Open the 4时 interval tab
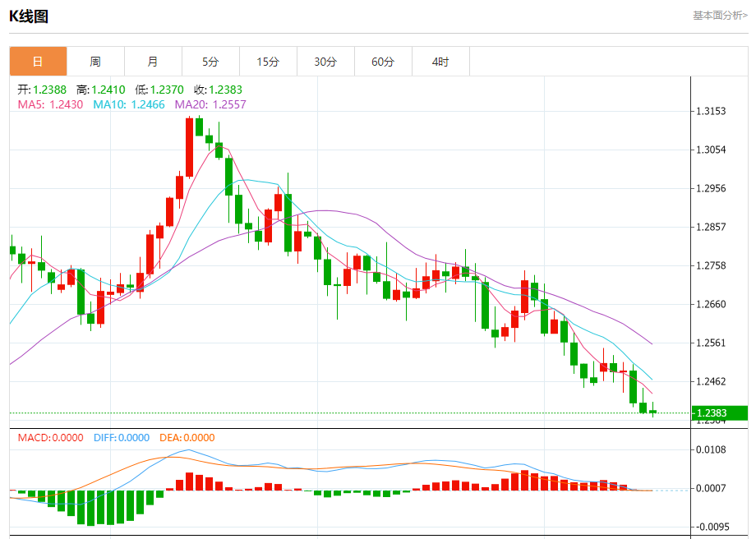756x539 pixels. 440,62
